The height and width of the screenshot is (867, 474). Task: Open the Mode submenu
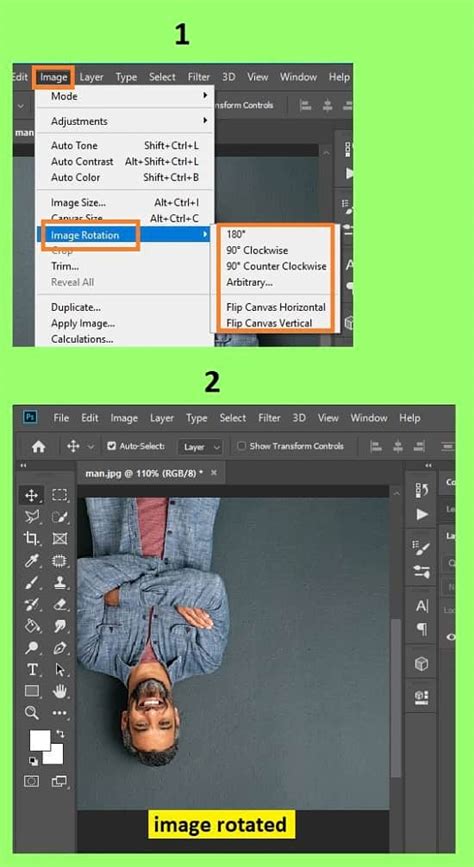click(x=124, y=96)
